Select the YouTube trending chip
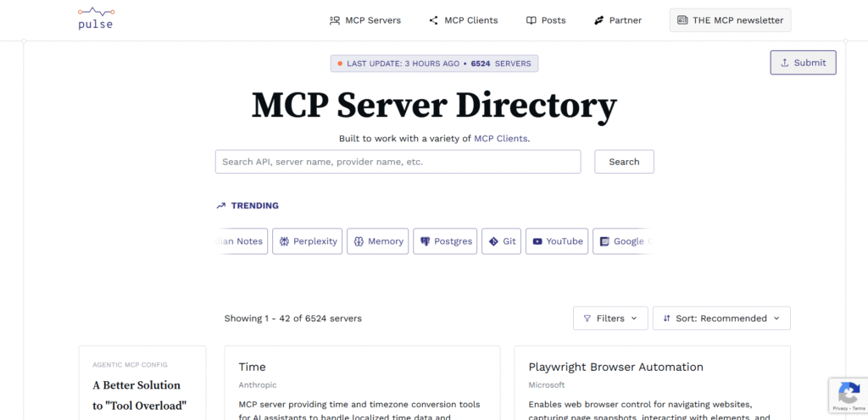The height and width of the screenshot is (420, 868). [x=557, y=241]
